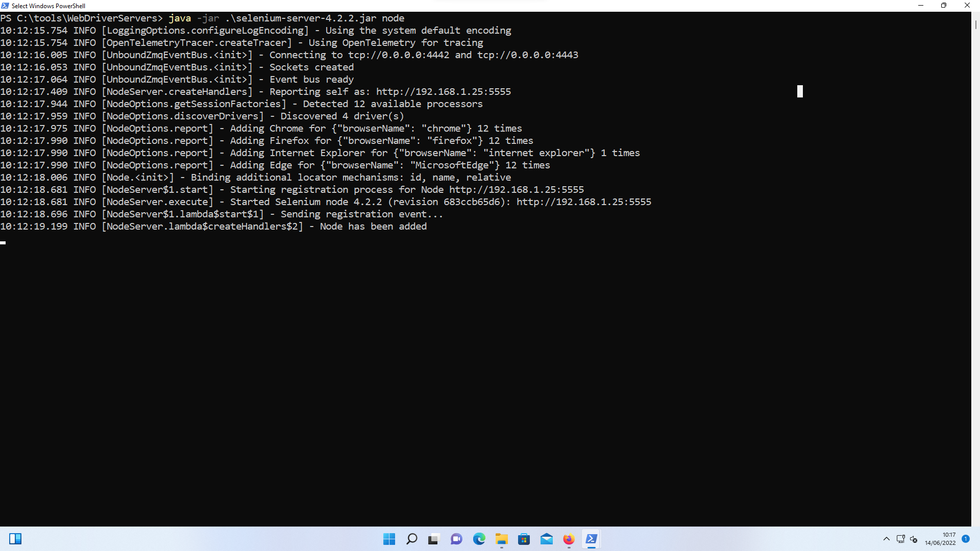Click the muted volume tray icon
The image size is (980, 551).
(x=914, y=539)
